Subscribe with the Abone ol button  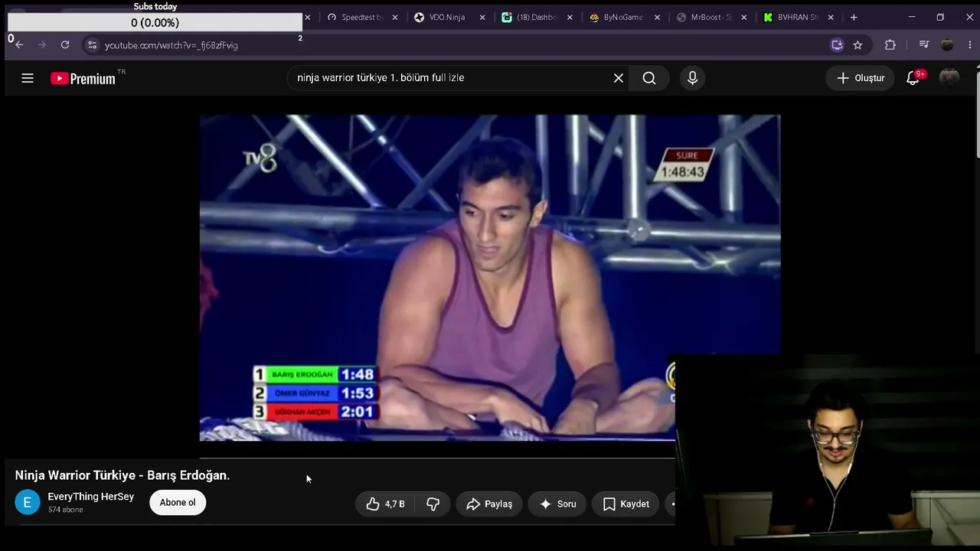click(178, 503)
